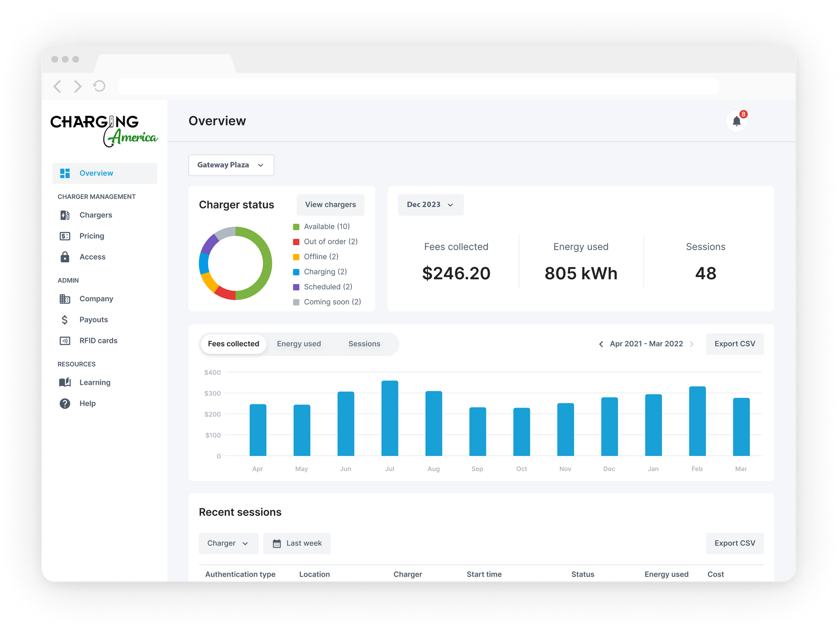
Task: Open the Charger filter dropdown
Action: point(229,543)
